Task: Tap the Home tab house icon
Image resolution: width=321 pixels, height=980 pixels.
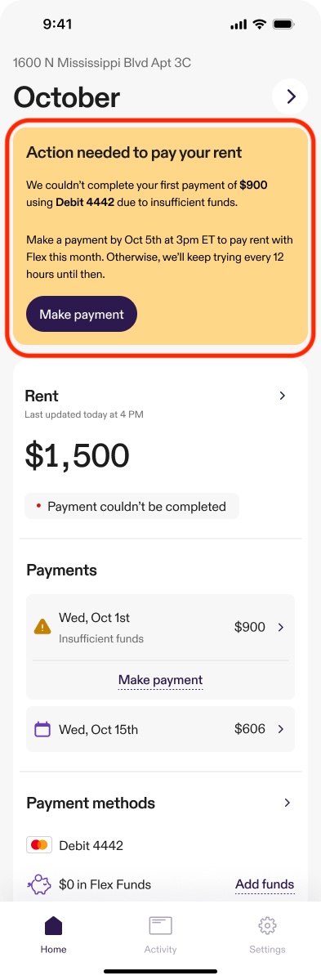Action: pyautogui.click(x=54, y=925)
